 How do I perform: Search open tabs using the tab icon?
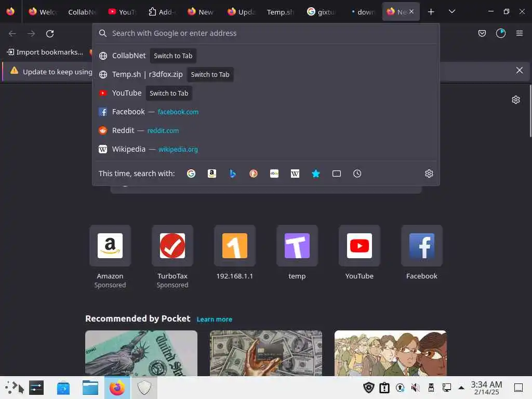pos(337,174)
